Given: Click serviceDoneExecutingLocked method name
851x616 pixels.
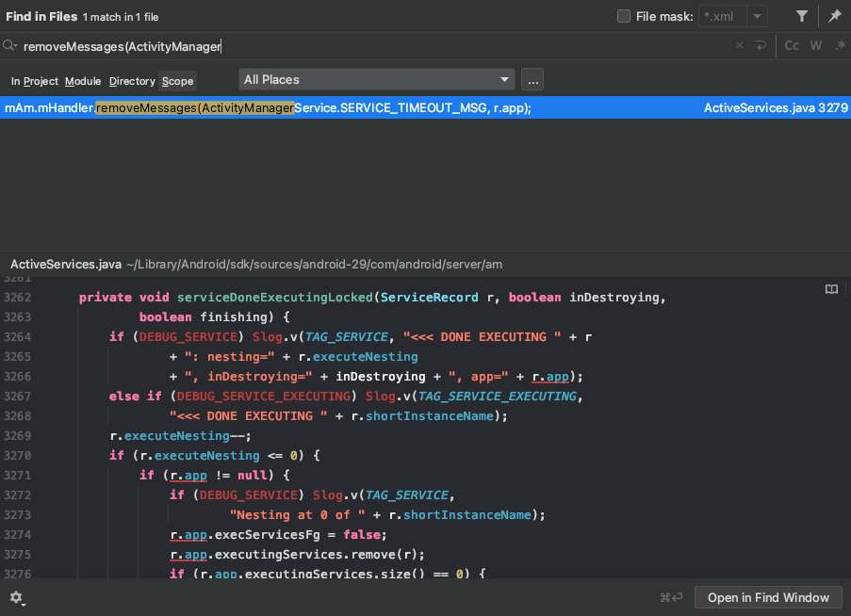Looking at the screenshot, I should click(274, 297).
